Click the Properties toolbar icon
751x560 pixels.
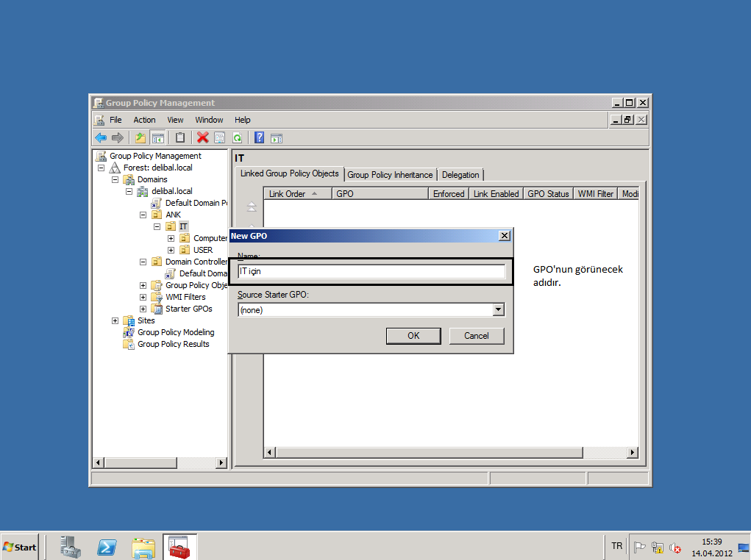[219, 137]
